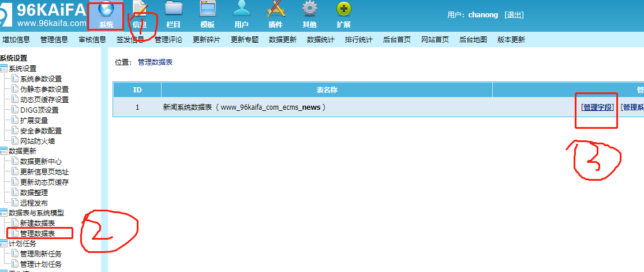Open 后台地图

(473, 40)
